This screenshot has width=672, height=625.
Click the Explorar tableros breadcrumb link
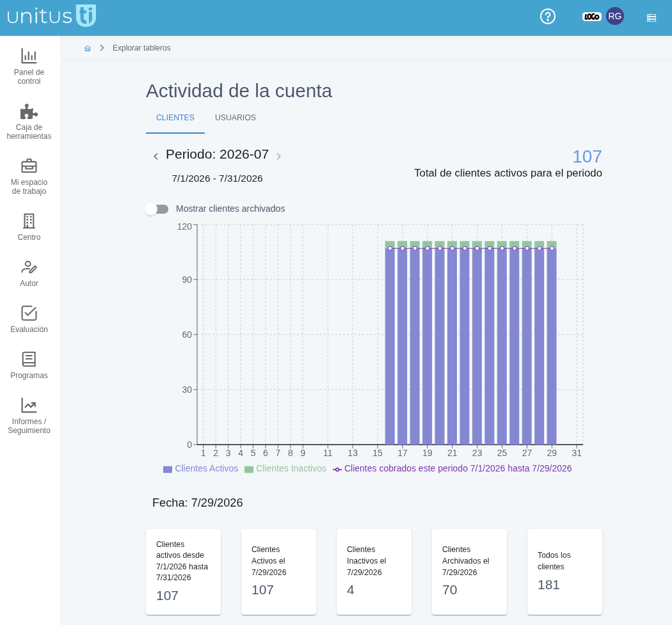[141, 48]
